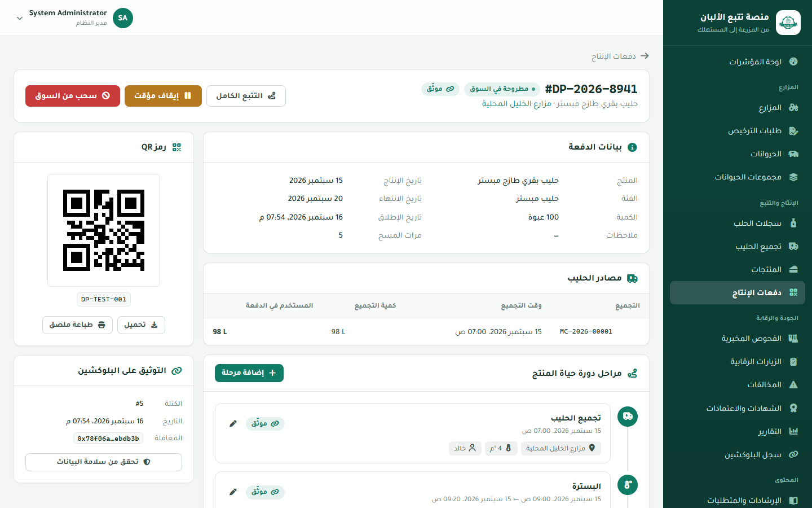
Task: Expand the System Administrator user menu chevron
Action: point(20,18)
